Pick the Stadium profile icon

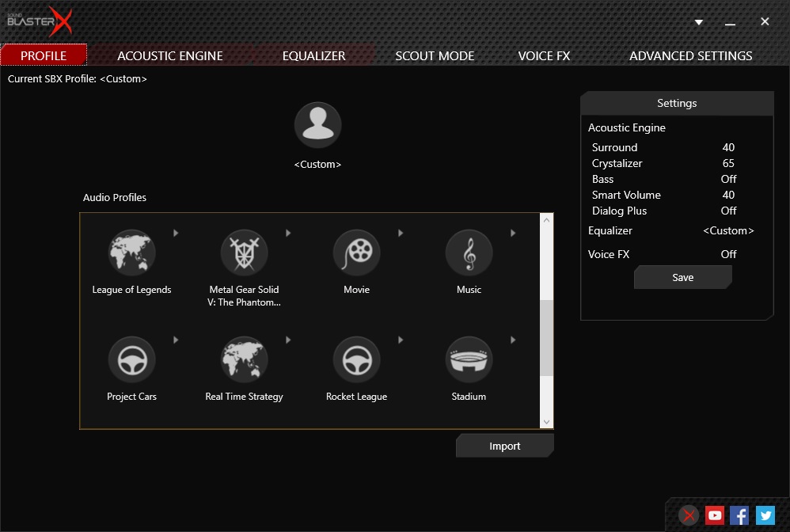tap(469, 359)
